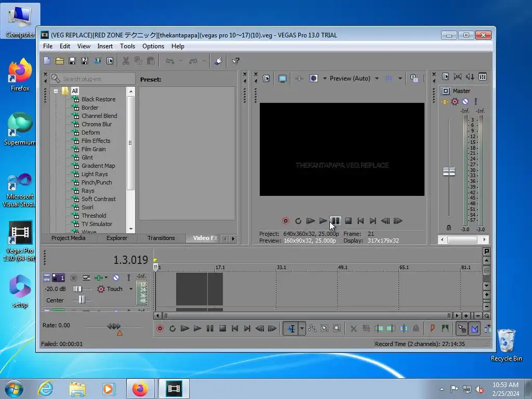Solo the Master bus
This screenshot has width=532, height=399.
pyautogui.click(x=476, y=101)
